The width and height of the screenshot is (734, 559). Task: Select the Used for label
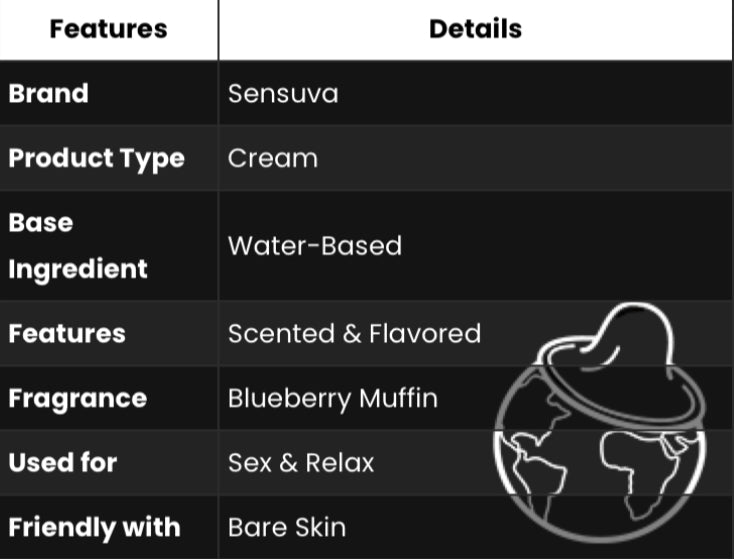pyautogui.click(x=63, y=463)
